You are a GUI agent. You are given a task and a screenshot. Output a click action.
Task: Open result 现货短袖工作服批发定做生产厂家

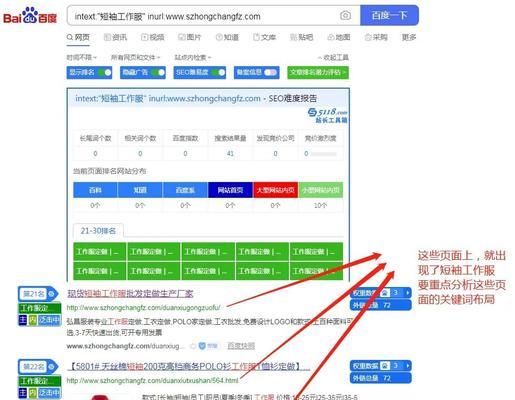click(x=130, y=293)
